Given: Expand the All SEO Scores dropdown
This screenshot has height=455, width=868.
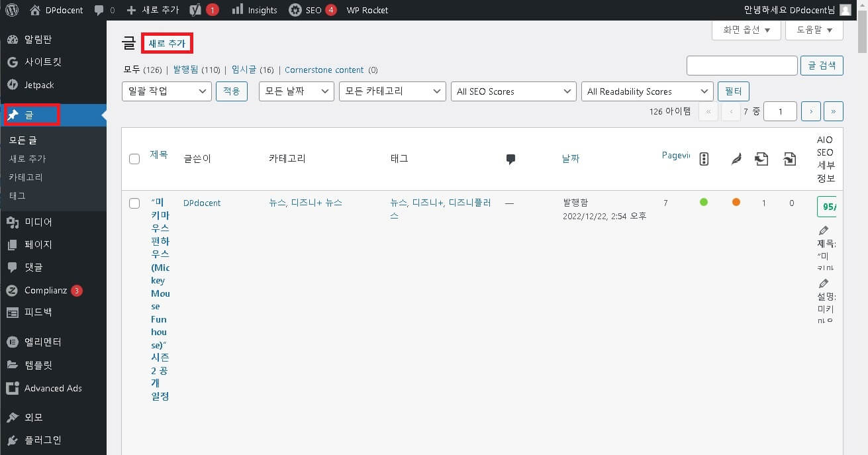Looking at the screenshot, I should 513,91.
